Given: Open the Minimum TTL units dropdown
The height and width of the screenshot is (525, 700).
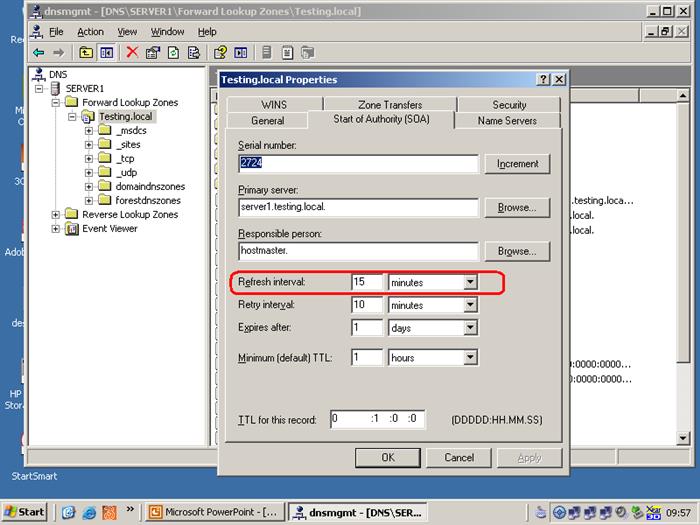Looking at the screenshot, I should (x=470, y=357).
